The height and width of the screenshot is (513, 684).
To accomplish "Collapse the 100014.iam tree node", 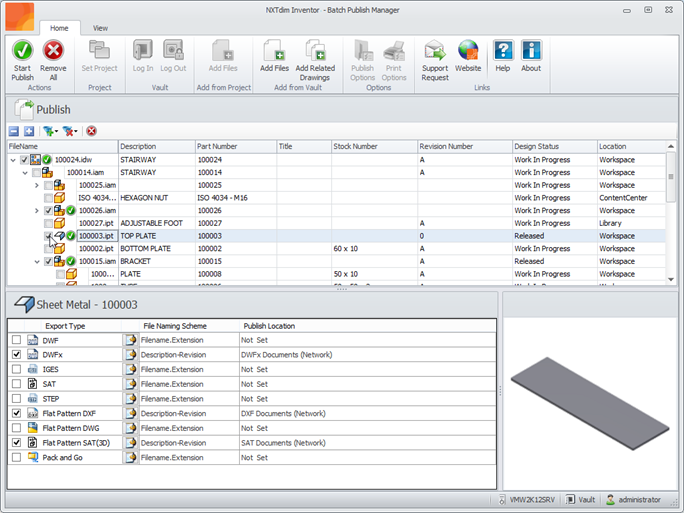I will point(25,173).
